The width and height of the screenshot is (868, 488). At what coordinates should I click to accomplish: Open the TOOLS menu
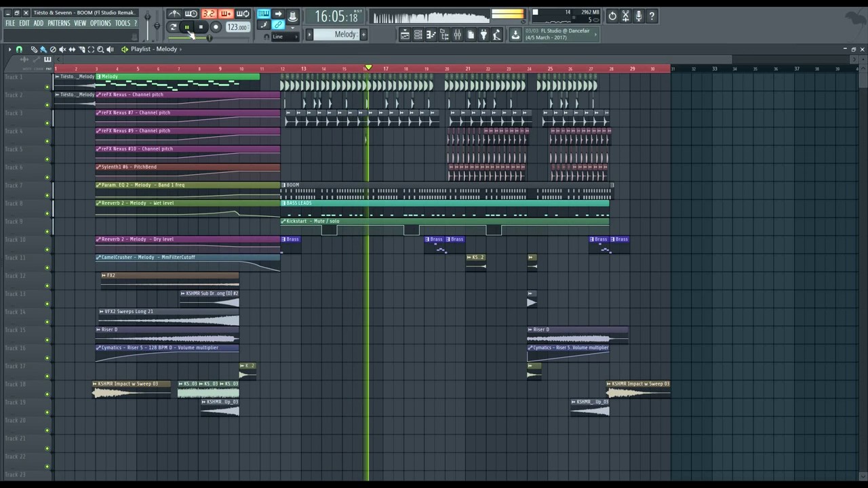click(x=122, y=23)
